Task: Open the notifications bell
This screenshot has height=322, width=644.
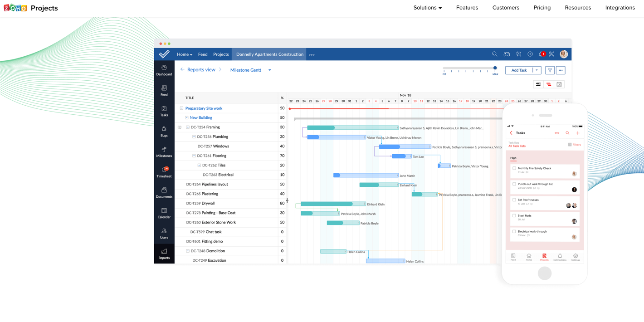Action: tap(541, 54)
